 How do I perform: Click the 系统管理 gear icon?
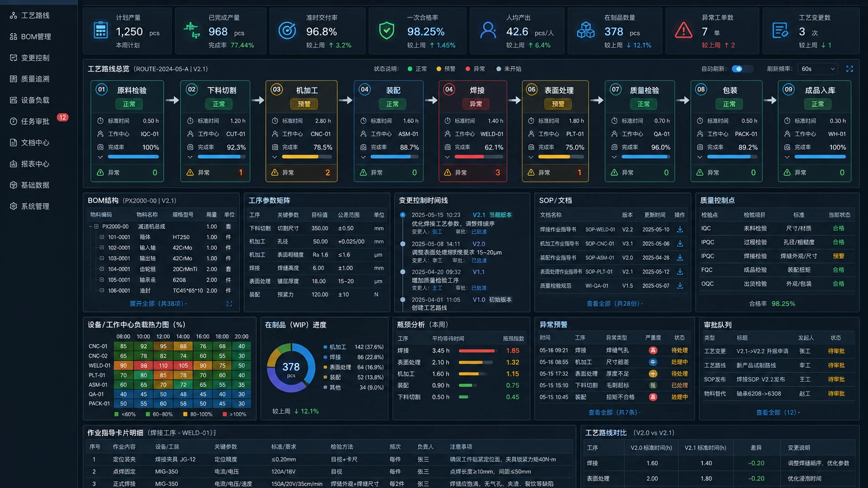click(x=13, y=206)
